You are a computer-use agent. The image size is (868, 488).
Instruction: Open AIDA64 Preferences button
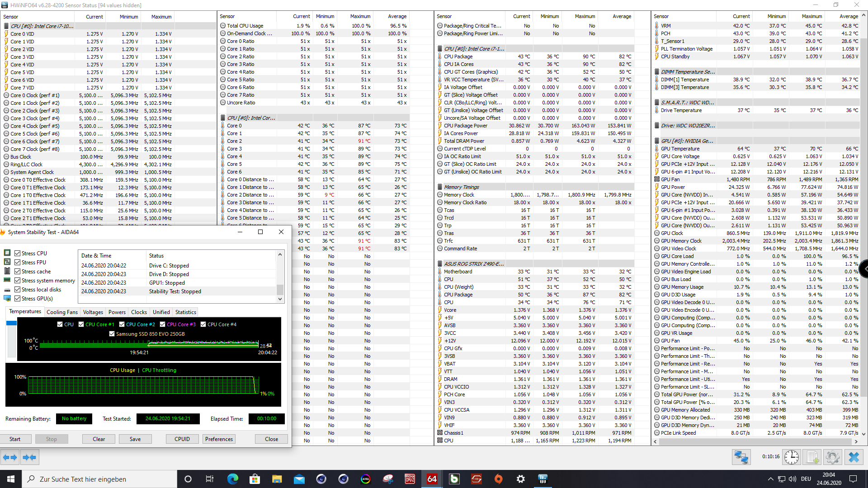[x=219, y=439]
